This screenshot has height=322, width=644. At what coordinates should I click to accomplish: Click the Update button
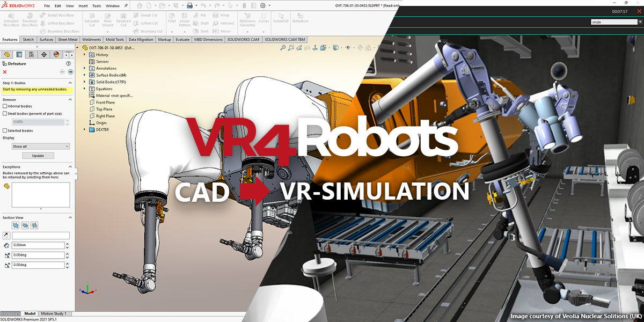click(38, 156)
